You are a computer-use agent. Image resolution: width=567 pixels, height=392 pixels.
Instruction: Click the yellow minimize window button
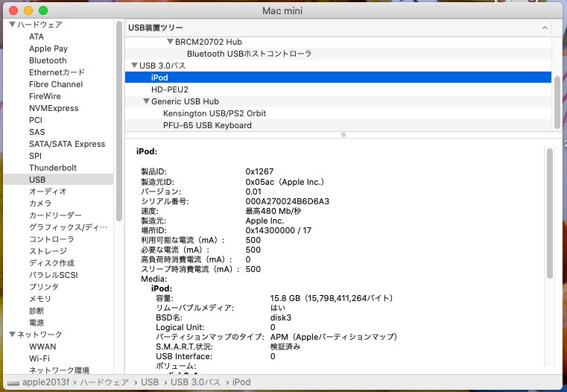[x=28, y=10]
